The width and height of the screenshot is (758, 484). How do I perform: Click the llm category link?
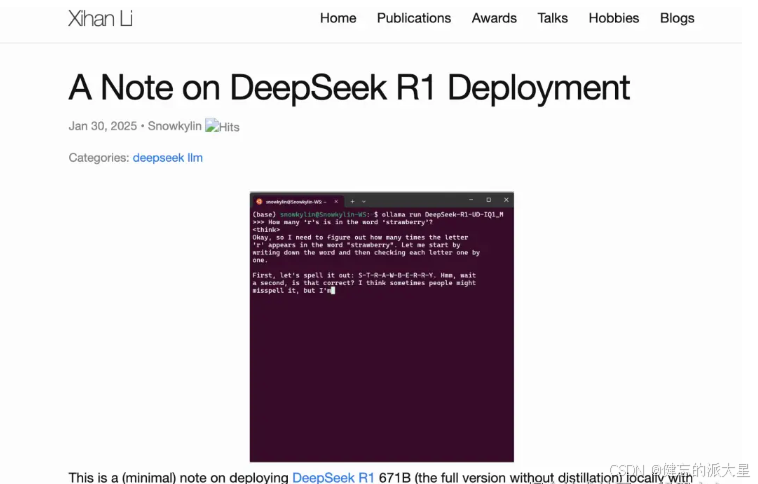(195, 158)
